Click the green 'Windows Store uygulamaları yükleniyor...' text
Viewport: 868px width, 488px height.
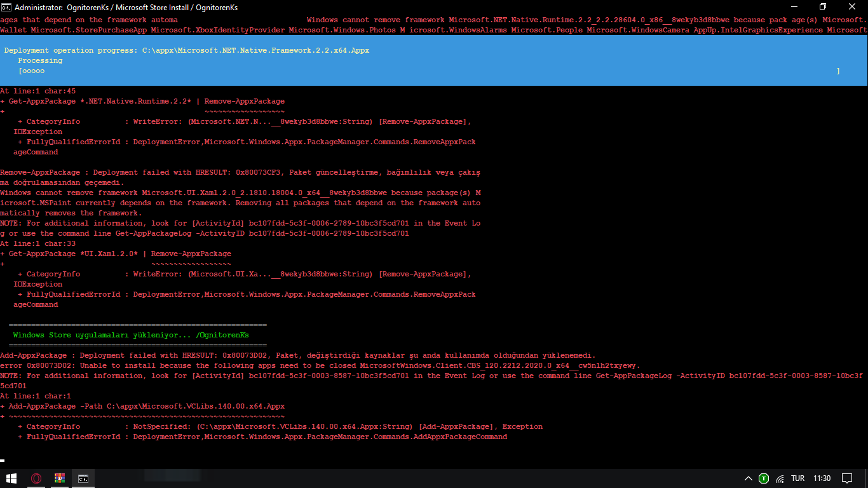point(131,335)
